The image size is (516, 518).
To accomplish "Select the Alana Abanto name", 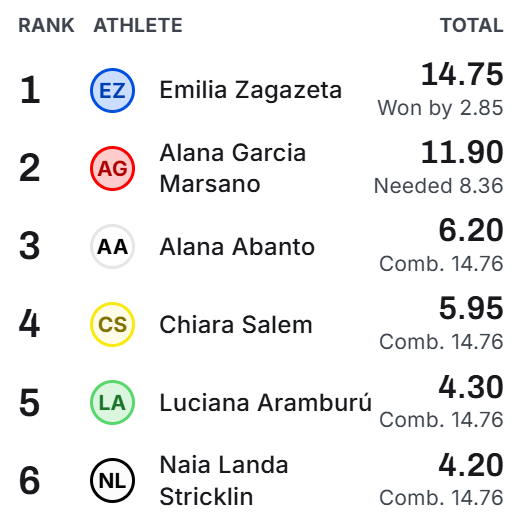I will [237, 247].
